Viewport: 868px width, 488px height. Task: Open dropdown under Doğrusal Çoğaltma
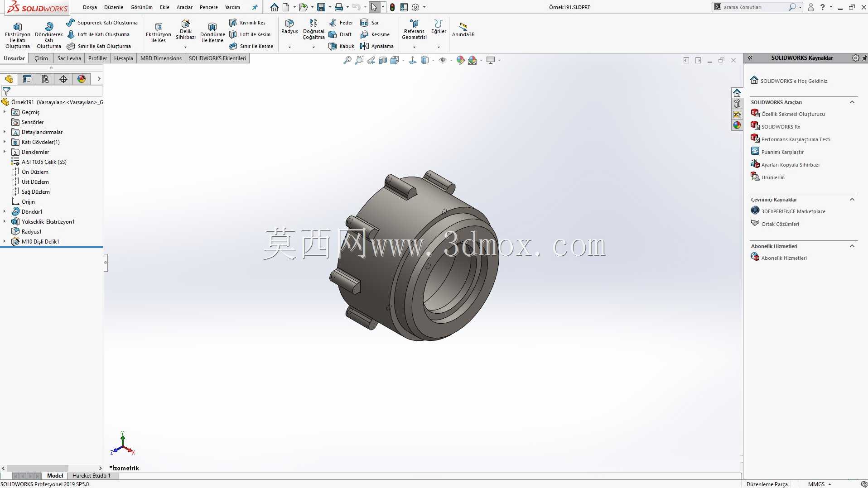pyautogui.click(x=313, y=47)
